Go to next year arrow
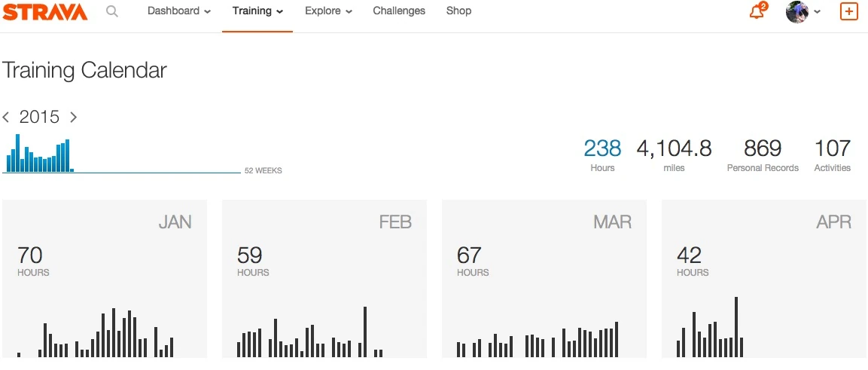This screenshot has width=868, height=370. pos(73,117)
